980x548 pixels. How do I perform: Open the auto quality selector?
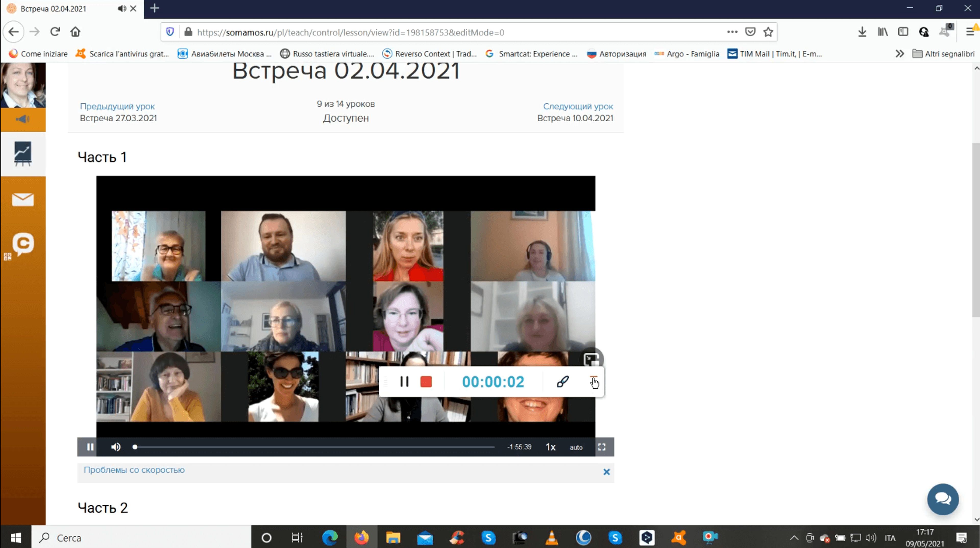(x=576, y=447)
